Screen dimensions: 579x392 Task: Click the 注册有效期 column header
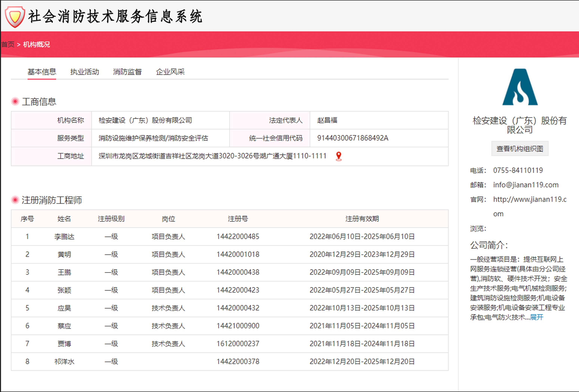click(362, 219)
